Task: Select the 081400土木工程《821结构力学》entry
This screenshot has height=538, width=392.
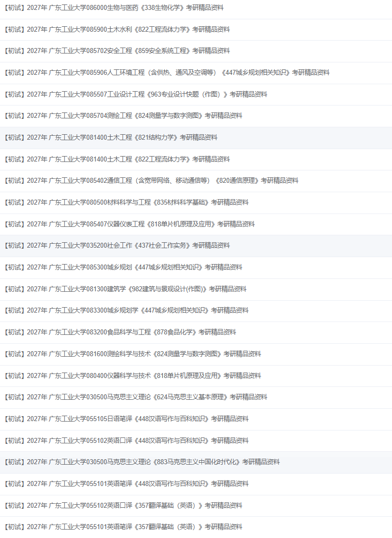Action: click(111, 137)
